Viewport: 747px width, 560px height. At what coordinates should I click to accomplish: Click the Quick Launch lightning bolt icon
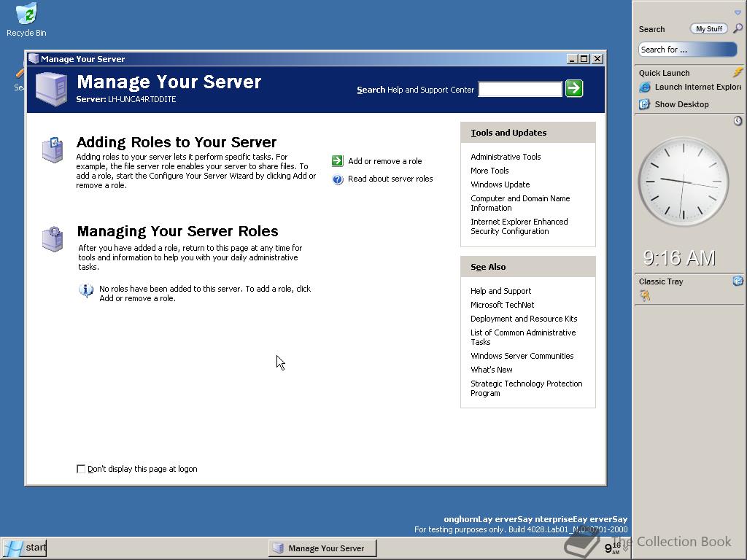coord(738,72)
